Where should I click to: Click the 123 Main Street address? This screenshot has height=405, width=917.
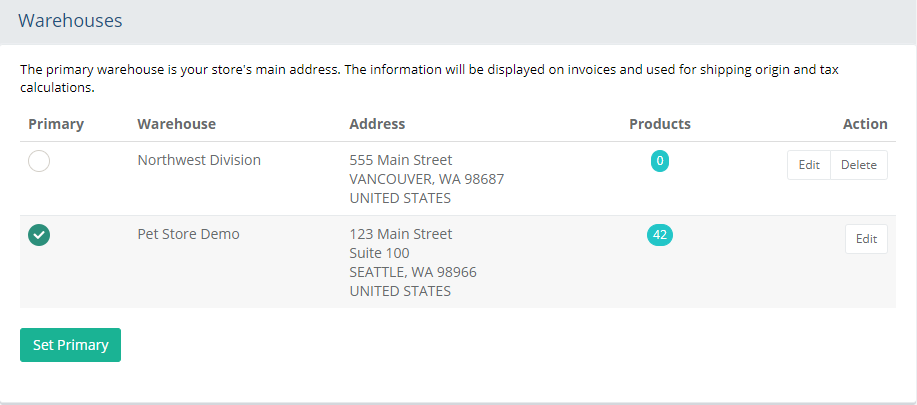pos(401,234)
